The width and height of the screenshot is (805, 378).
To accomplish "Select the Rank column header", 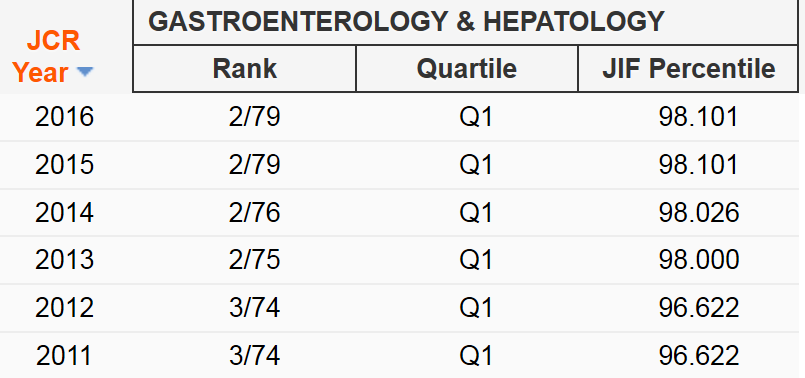I will [x=244, y=69].
